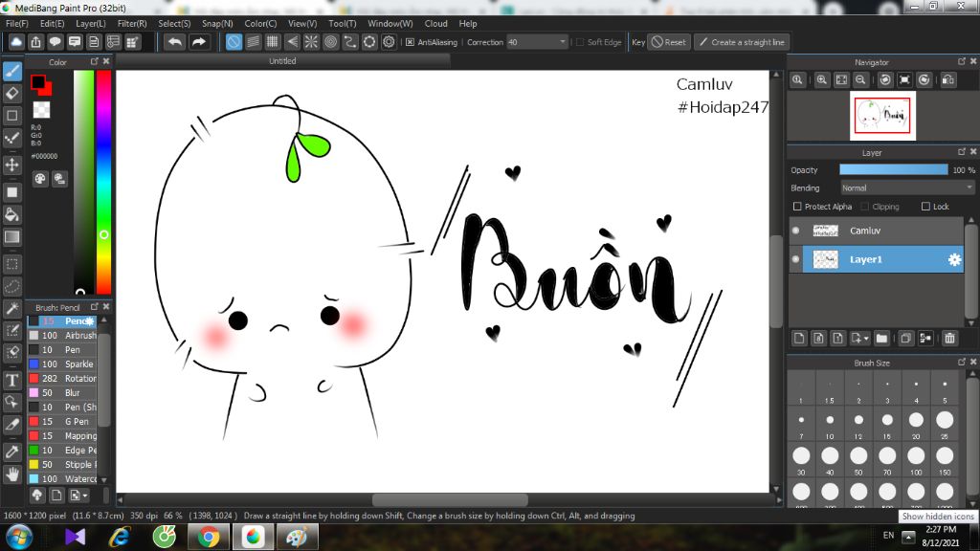Toggle AntiAliasing checkbox
This screenshot has width=980, height=551.
[x=410, y=42]
